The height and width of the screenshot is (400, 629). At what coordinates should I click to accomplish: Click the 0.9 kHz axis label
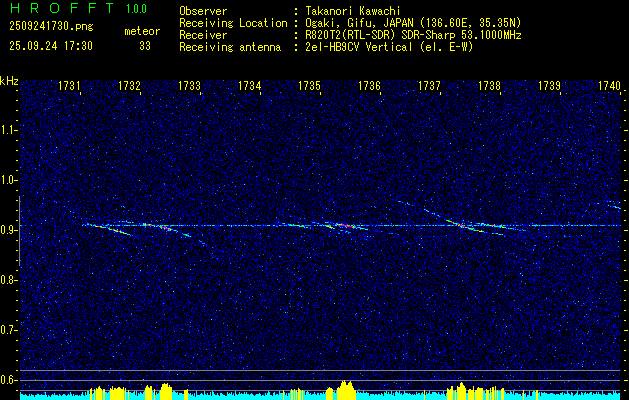click(8, 230)
